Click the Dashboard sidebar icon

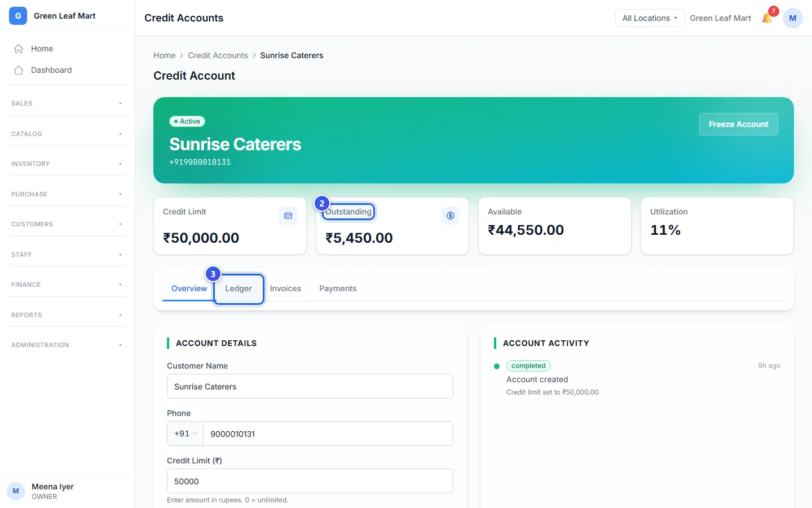pos(19,70)
